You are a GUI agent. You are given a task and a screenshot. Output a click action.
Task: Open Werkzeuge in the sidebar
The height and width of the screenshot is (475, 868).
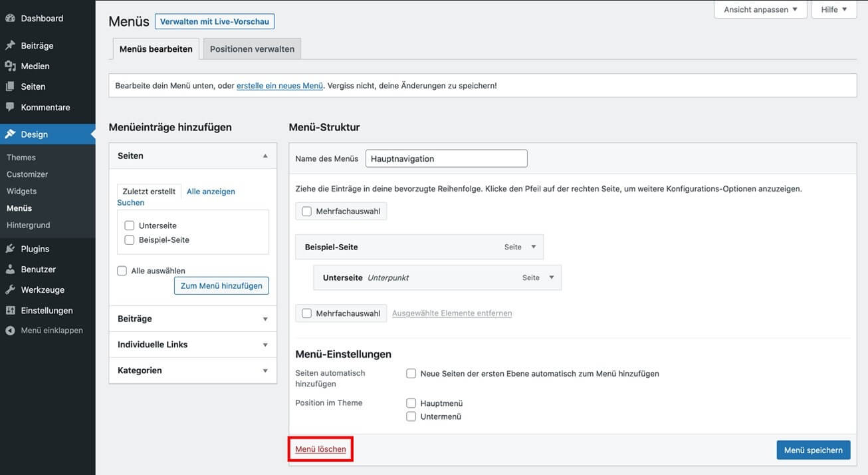[43, 290]
